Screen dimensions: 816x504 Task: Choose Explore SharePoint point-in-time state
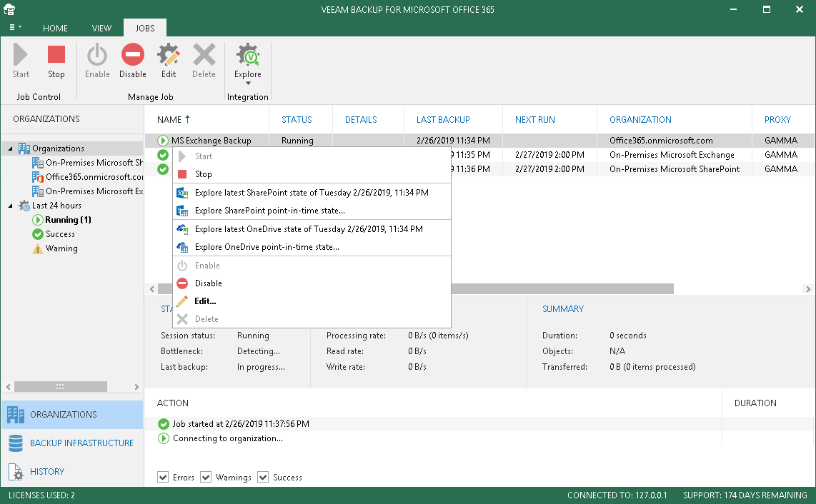[x=312, y=211]
